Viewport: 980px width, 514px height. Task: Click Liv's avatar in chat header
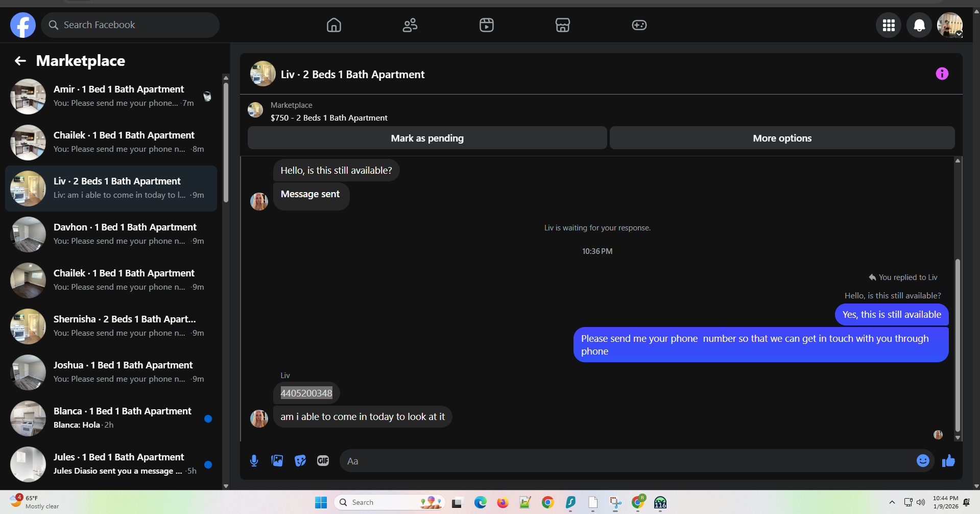tap(262, 74)
